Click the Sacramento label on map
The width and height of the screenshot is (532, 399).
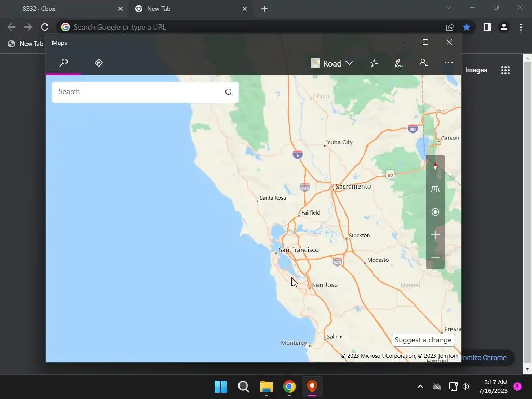point(353,187)
